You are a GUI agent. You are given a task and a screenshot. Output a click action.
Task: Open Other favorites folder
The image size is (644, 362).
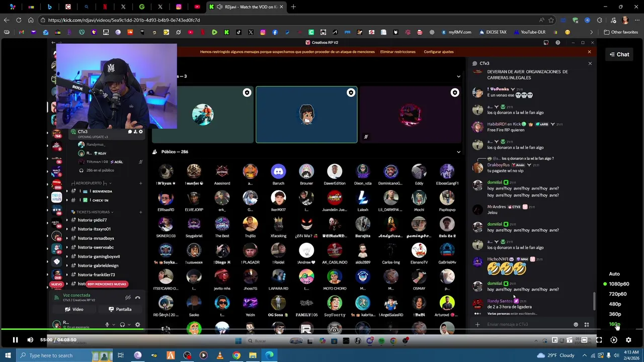pyautogui.click(x=621, y=32)
